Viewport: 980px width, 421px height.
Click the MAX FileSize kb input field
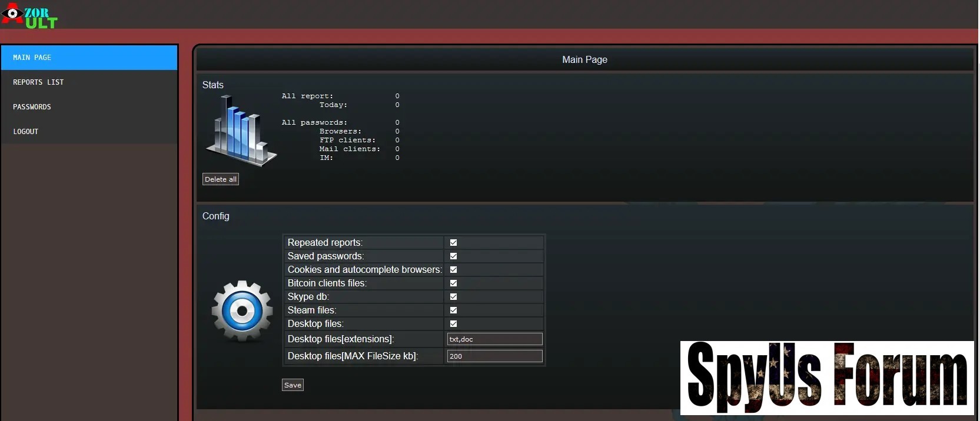point(494,356)
